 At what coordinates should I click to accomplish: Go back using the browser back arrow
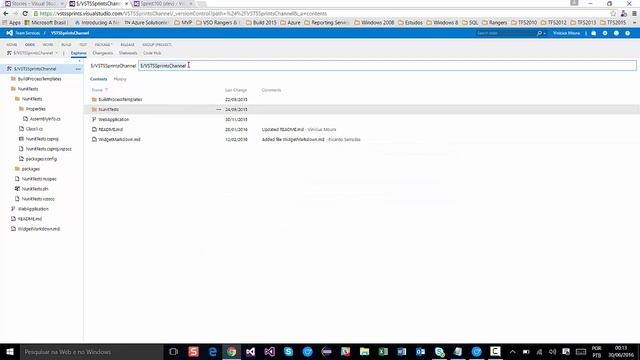(x=6, y=13)
